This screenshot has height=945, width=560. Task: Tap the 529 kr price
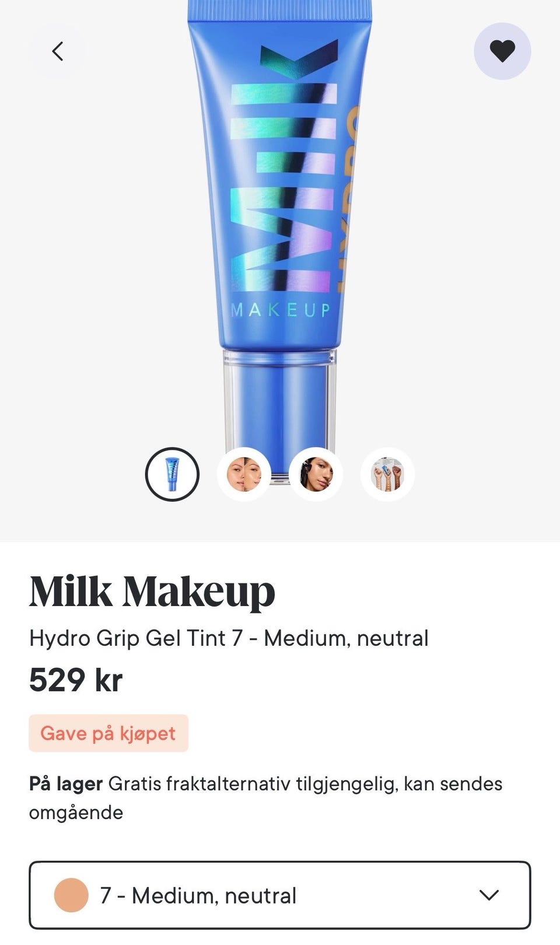[76, 680]
